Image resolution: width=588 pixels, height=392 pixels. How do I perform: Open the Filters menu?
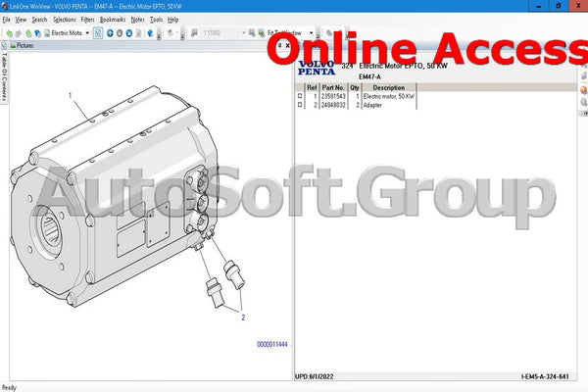tap(88, 19)
